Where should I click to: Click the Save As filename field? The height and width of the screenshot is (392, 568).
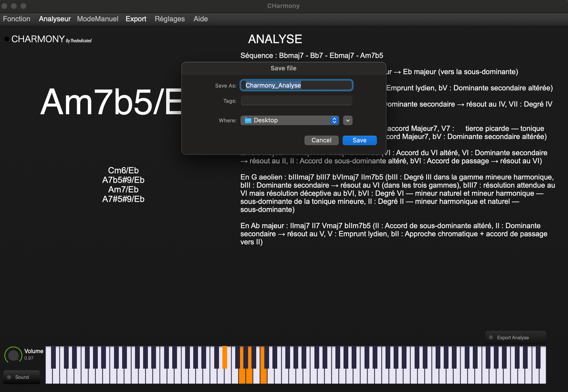[x=296, y=85]
